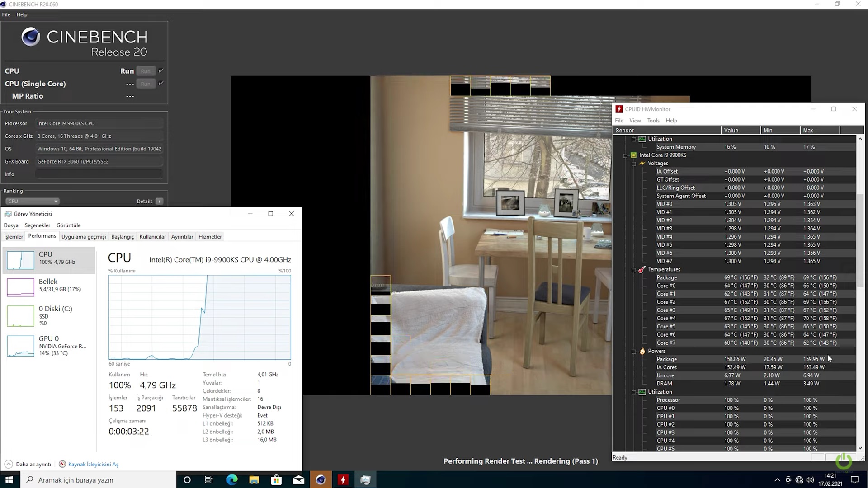Click the HWMonitor red taskbar icon
Screen dimensions: 868x488
[343, 480]
